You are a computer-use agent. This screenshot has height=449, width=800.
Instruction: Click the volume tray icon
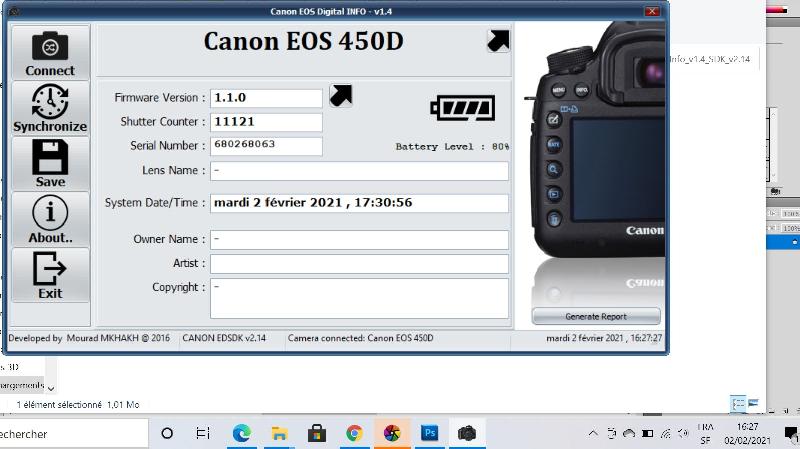coord(684,434)
